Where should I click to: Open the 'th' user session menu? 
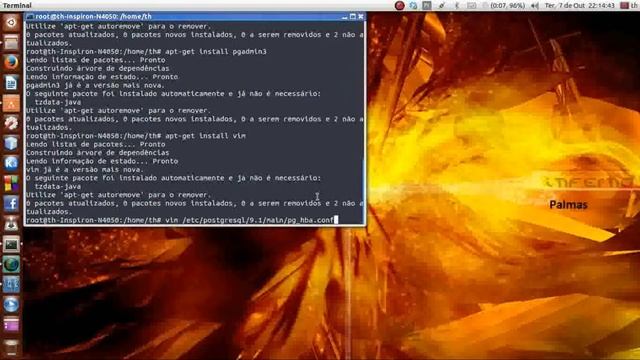[x=629, y=5]
